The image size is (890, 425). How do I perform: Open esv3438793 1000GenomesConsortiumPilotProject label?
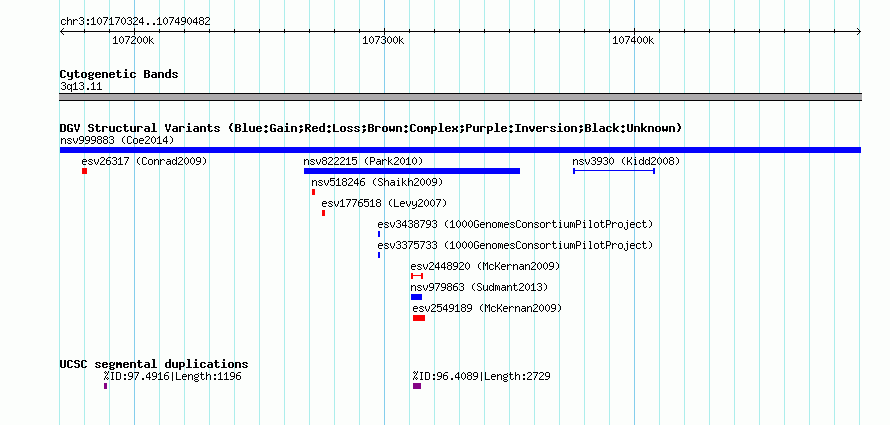515,224
